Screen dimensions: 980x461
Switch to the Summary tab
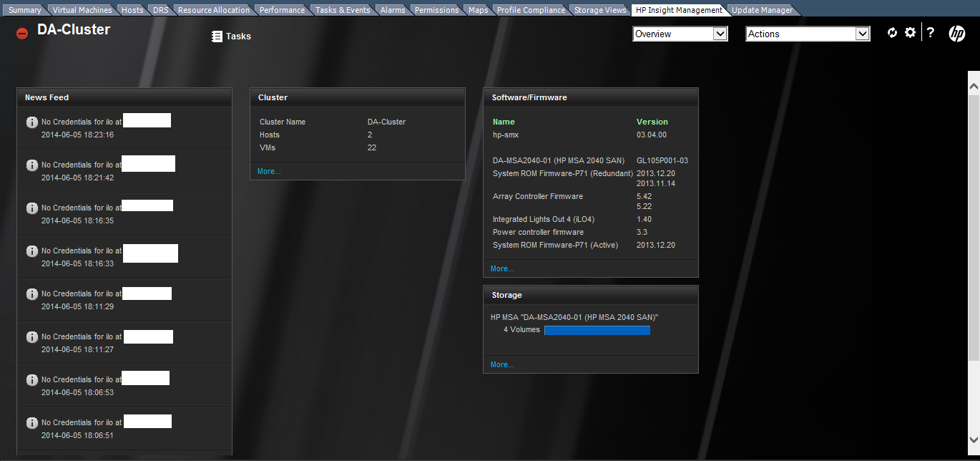coord(25,10)
